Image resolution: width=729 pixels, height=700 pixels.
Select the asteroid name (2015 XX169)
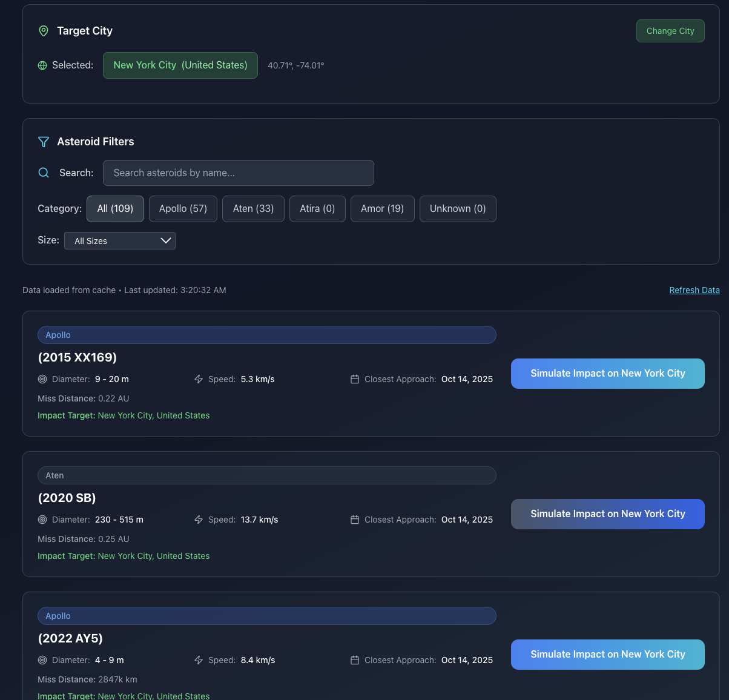[78, 357]
